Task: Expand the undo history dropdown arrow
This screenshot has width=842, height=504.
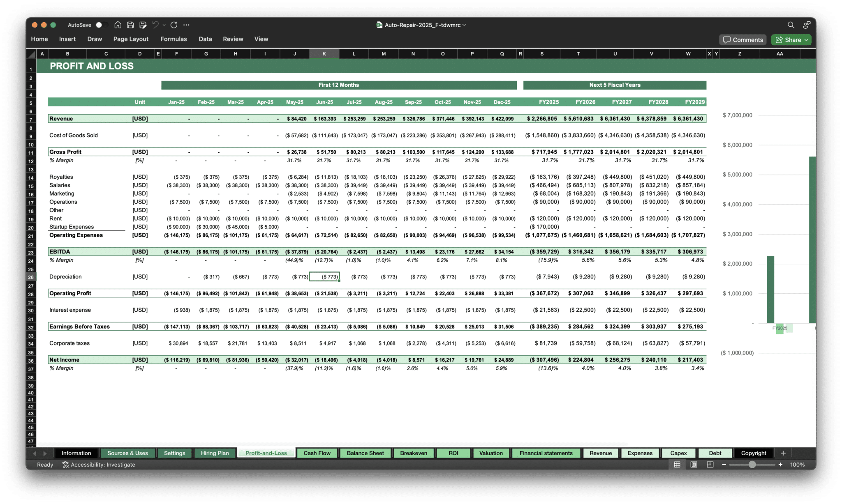Action: point(164,25)
